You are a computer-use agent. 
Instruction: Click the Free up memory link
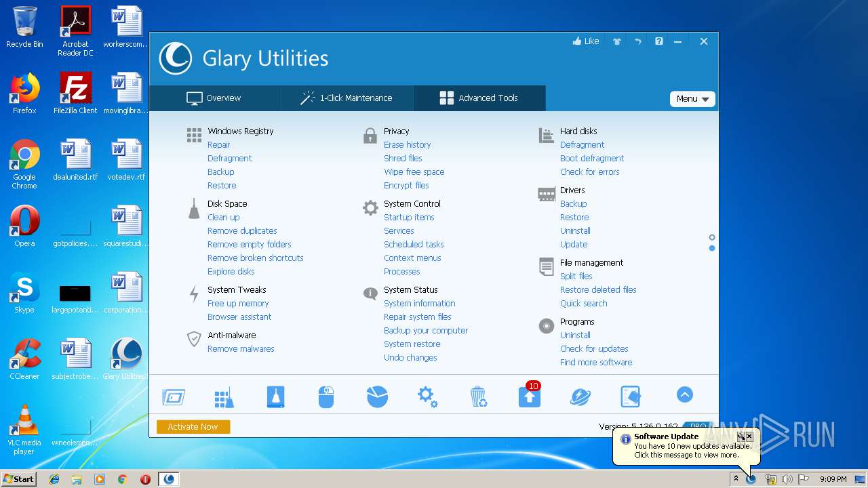click(238, 304)
